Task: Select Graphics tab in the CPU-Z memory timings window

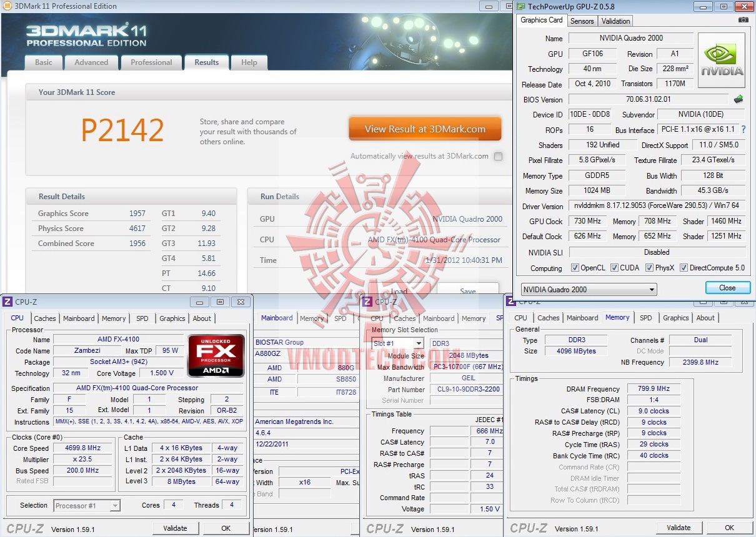Action: pyautogui.click(x=676, y=318)
